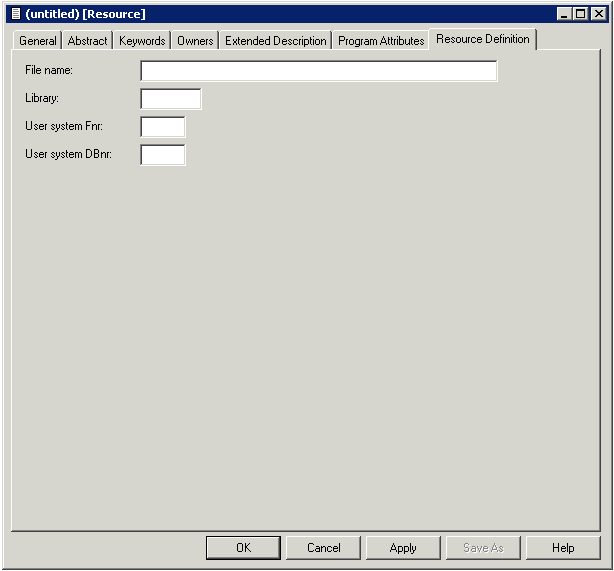This screenshot has height=571, width=614.
Task: Apply the resource changes
Action: coord(403,548)
